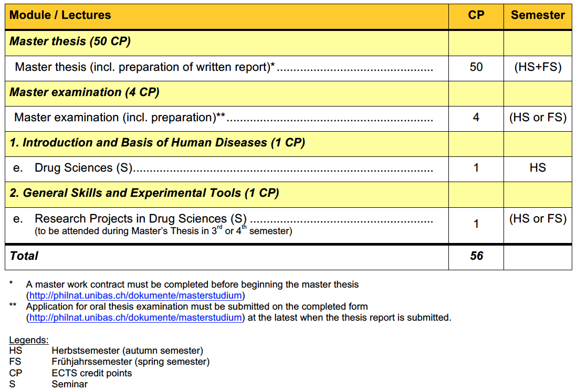Select the 'Herbstsemester (autumn semester)' legend text

[x=127, y=351]
